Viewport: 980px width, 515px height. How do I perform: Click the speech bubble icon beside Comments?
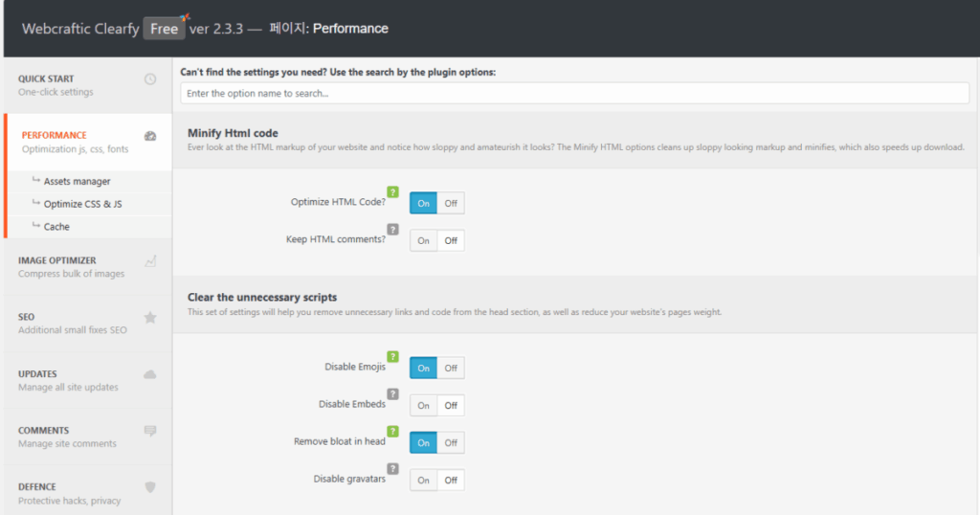tap(150, 431)
